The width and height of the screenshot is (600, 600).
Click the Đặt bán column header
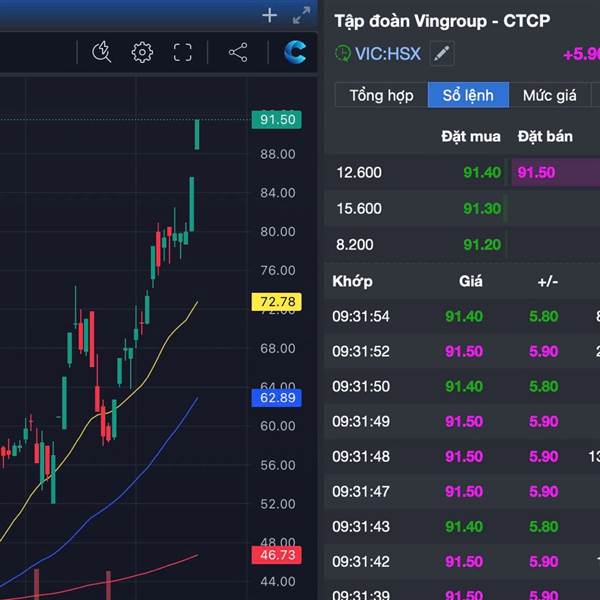point(545,137)
